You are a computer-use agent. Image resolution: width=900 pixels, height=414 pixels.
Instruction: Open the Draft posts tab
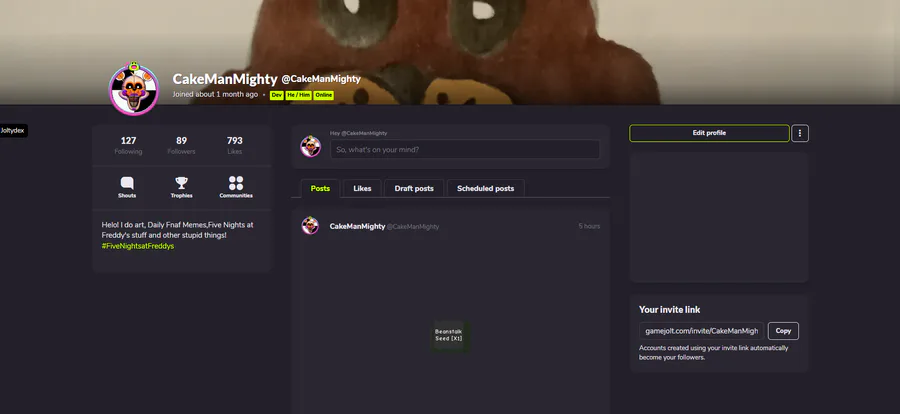click(414, 188)
